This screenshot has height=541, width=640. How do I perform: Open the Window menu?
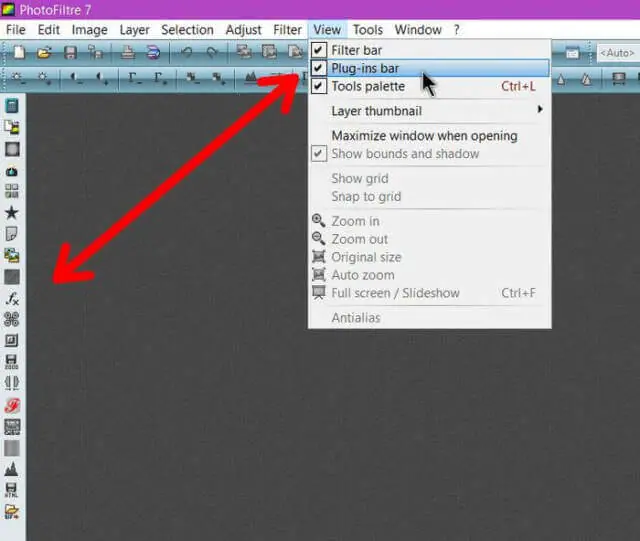[x=418, y=30]
